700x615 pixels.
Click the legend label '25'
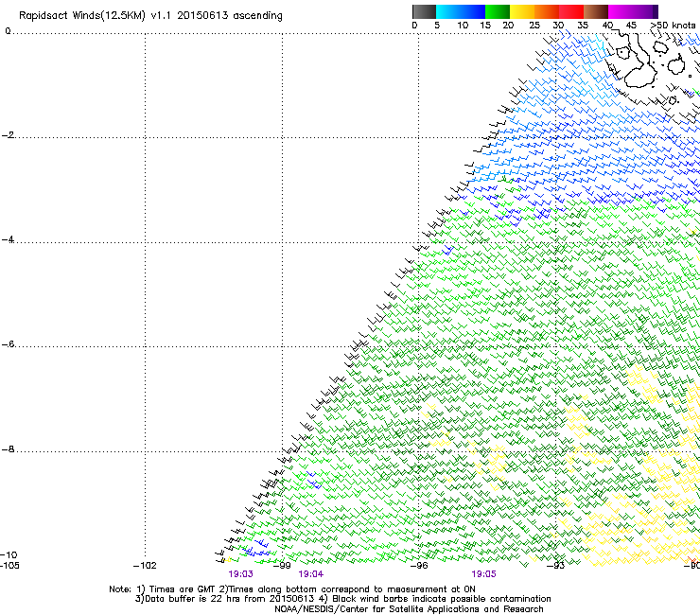coord(534,26)
